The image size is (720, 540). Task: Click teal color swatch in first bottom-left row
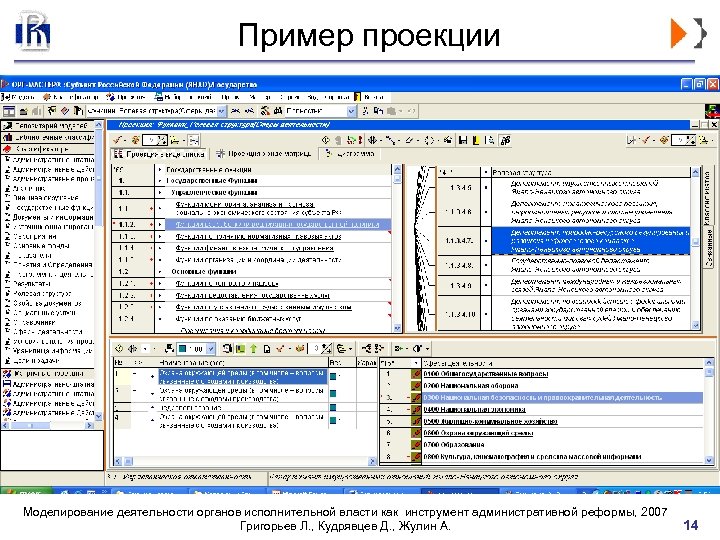(333, 377)
